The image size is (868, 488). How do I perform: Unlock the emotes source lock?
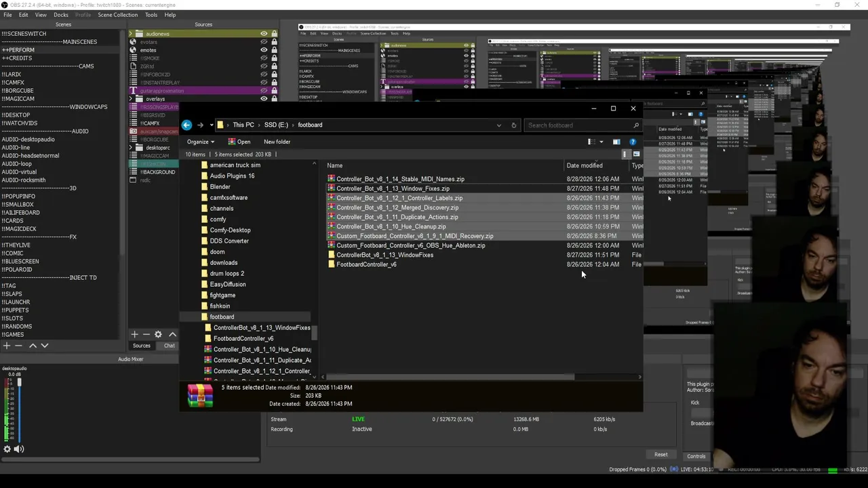click(x=274, y=50)
